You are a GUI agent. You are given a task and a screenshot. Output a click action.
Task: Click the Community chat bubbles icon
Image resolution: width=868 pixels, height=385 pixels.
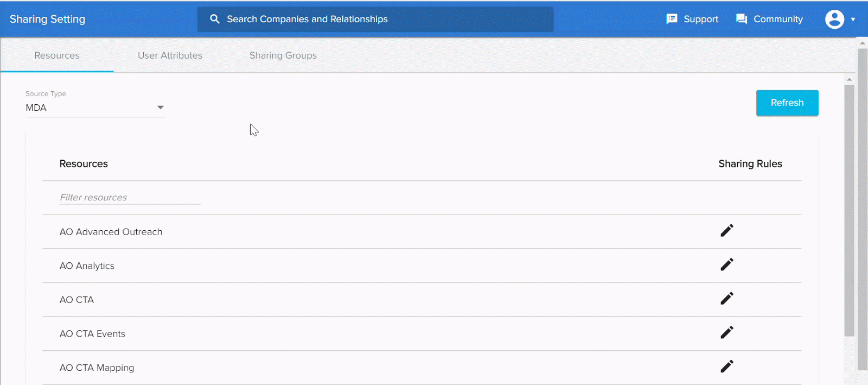(x=742, y=19)
